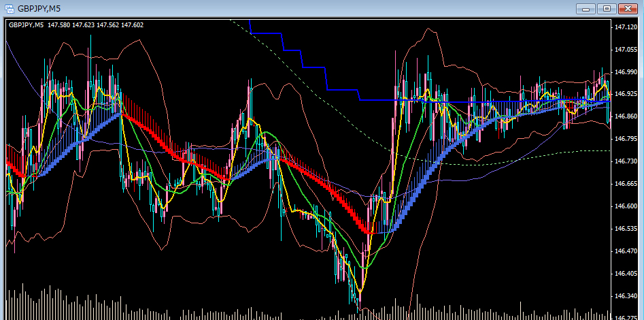Screen dimensions: 644x320
Task: Click the 146.535 price scale label
Action: point(626,229)
